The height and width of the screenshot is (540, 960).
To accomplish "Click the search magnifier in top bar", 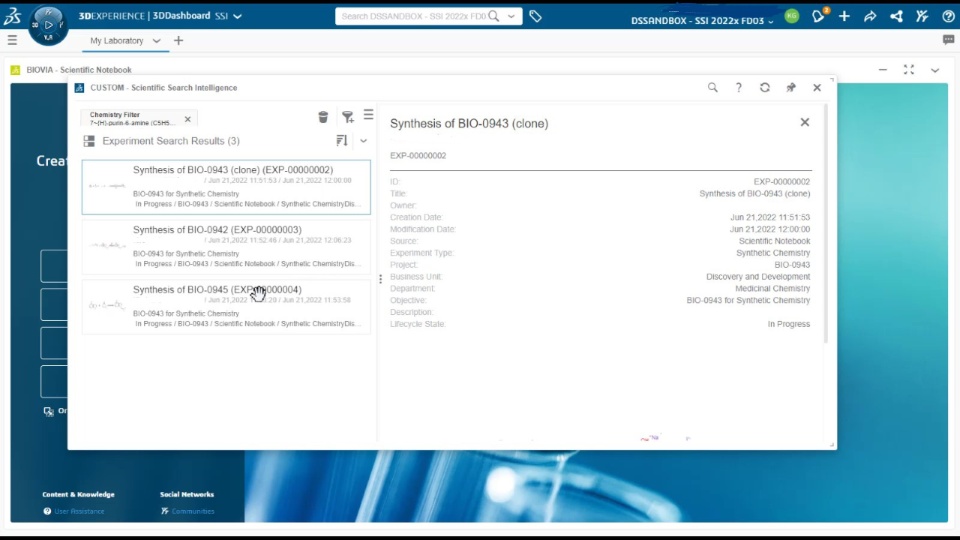I will [x=493, y=16].
